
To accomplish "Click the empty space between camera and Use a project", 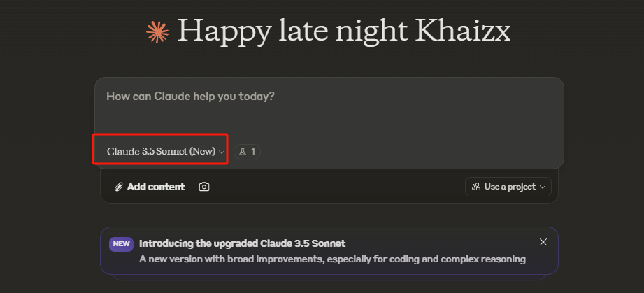I will pos(336,187).
